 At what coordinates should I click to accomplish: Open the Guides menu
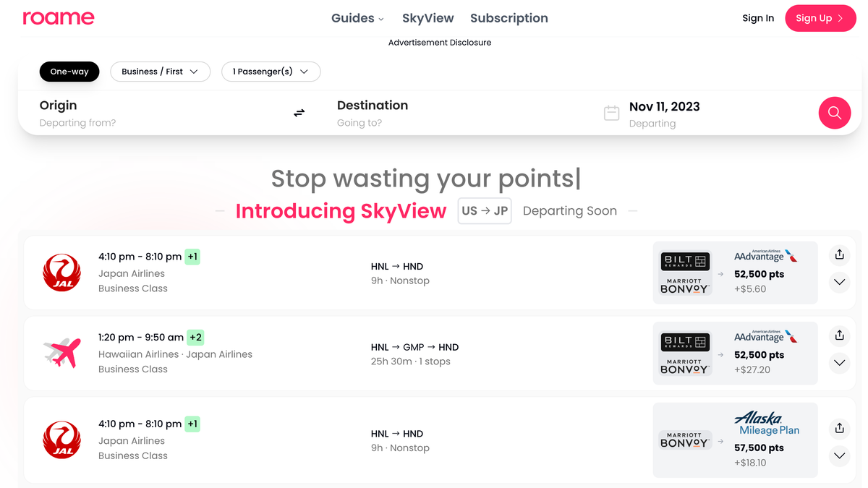pyautogui.click(x=357, y=18)
